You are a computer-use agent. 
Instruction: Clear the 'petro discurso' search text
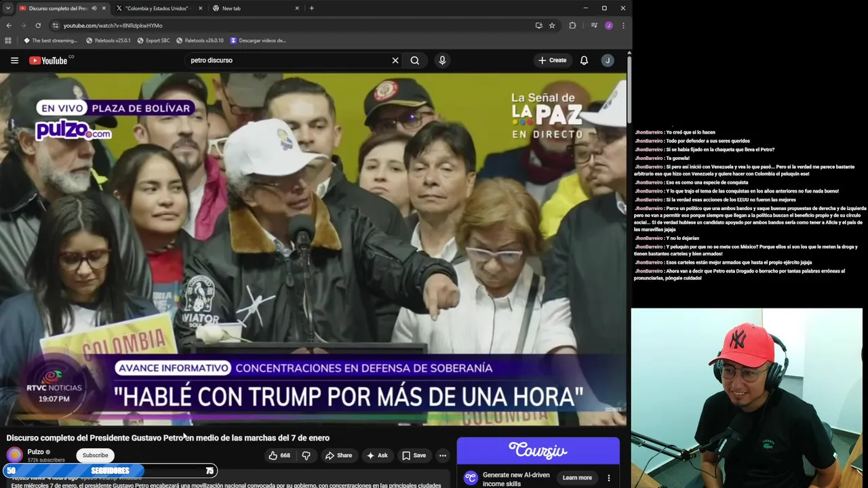pos(395,60)
